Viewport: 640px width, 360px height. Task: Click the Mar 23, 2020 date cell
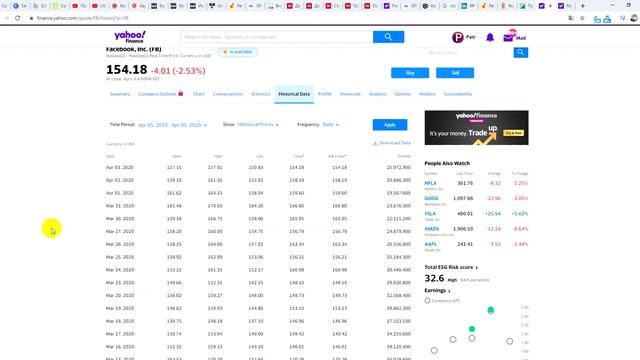(120, 282)
